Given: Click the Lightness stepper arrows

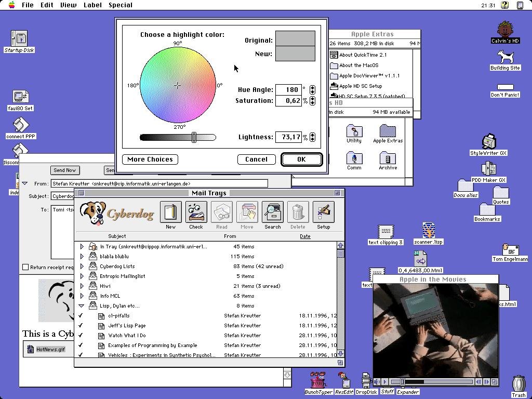Looking at the screenshot, I should click(312, 137).
